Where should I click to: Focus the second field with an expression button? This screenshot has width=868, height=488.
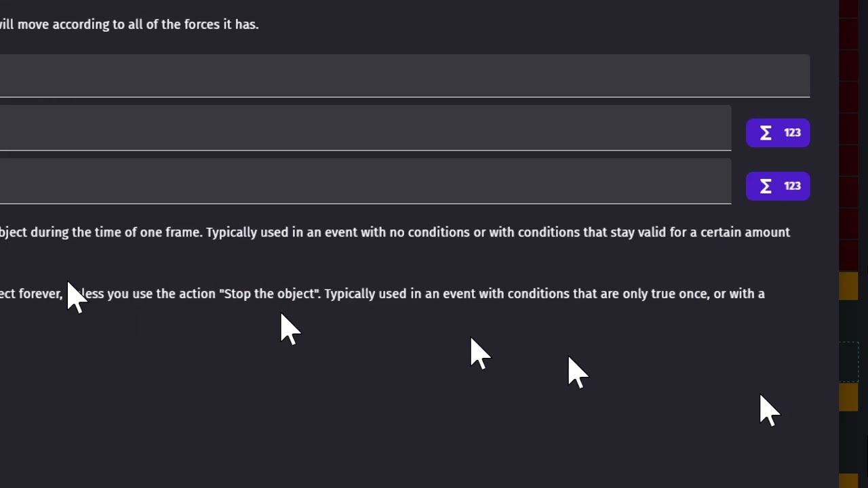pos(365,181)
